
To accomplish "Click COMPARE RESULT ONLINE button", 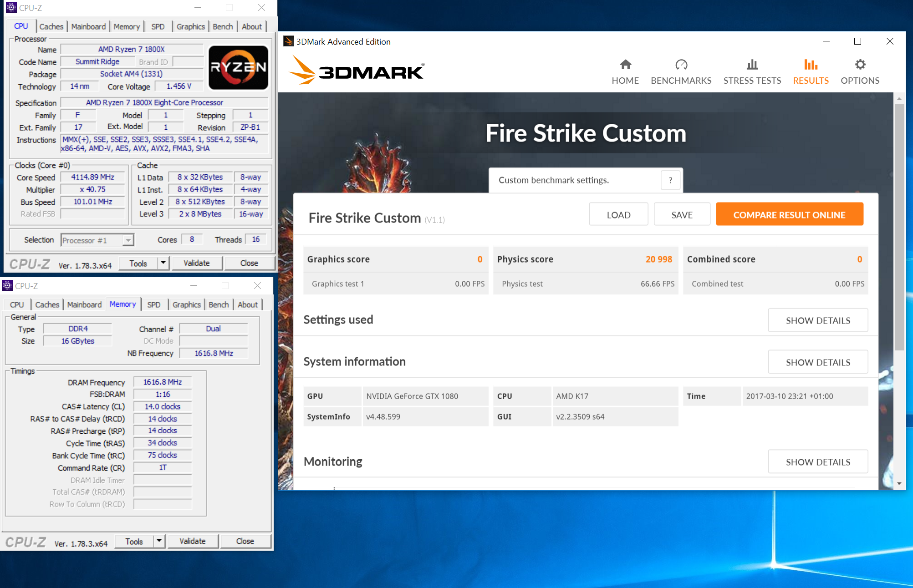I will (x=789, y=214).
